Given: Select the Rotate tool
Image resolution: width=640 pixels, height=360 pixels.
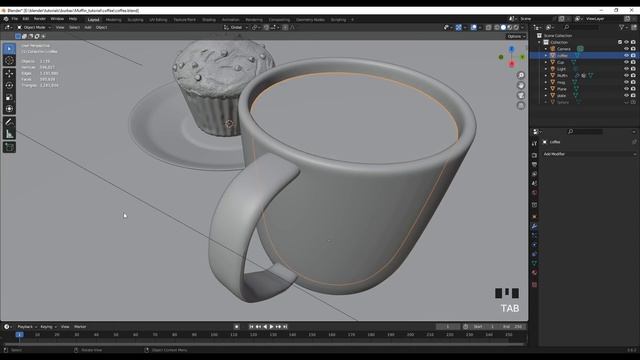Looking at the screenshot, I should [x=9, y=85].
